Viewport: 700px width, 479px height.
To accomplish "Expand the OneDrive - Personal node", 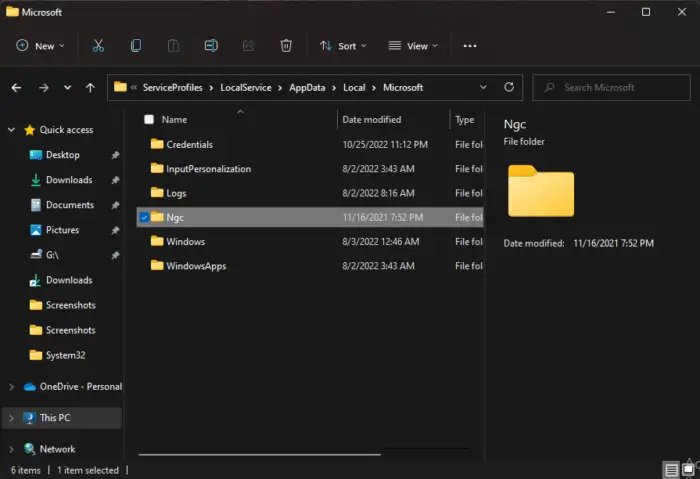I will 12,387.
